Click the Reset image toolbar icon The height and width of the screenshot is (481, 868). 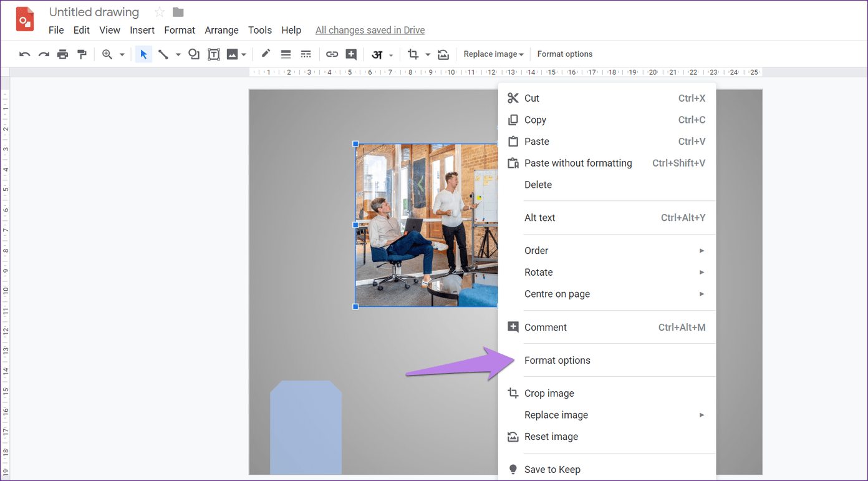pyautogui.click(x=443, y=54)
